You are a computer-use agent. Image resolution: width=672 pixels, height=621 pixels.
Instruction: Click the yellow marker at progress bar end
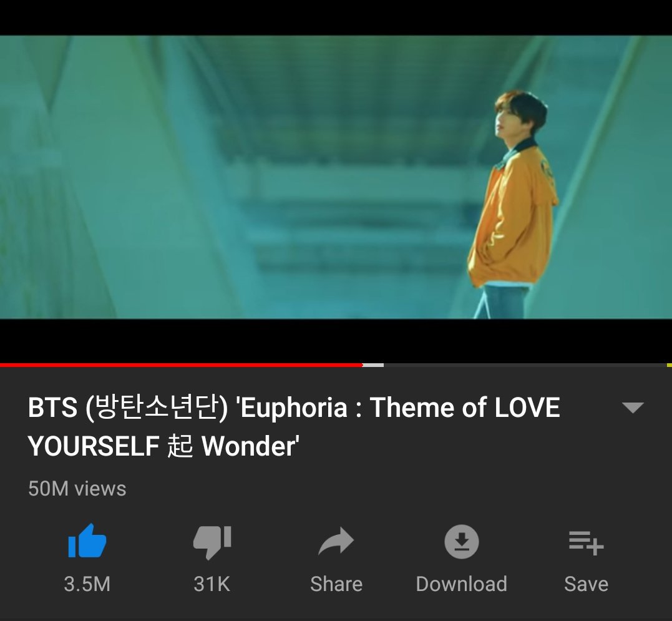pyautogui.click(x=670, y=365)
